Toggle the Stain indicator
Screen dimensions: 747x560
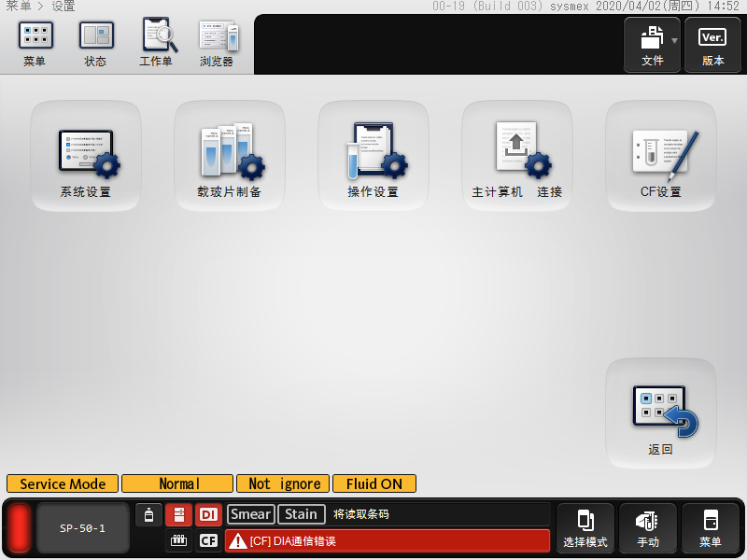(301, 514)
